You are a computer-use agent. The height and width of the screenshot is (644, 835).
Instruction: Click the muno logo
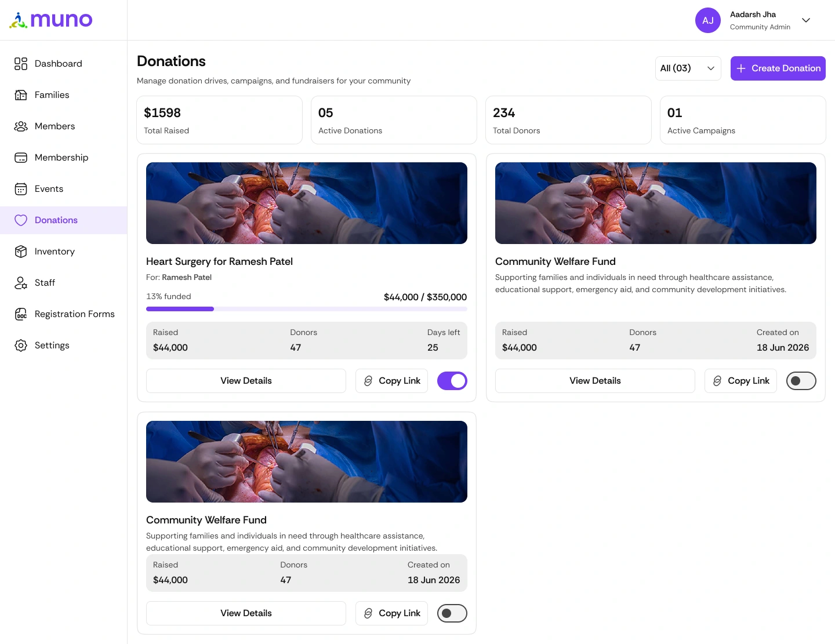pos(51,20)
